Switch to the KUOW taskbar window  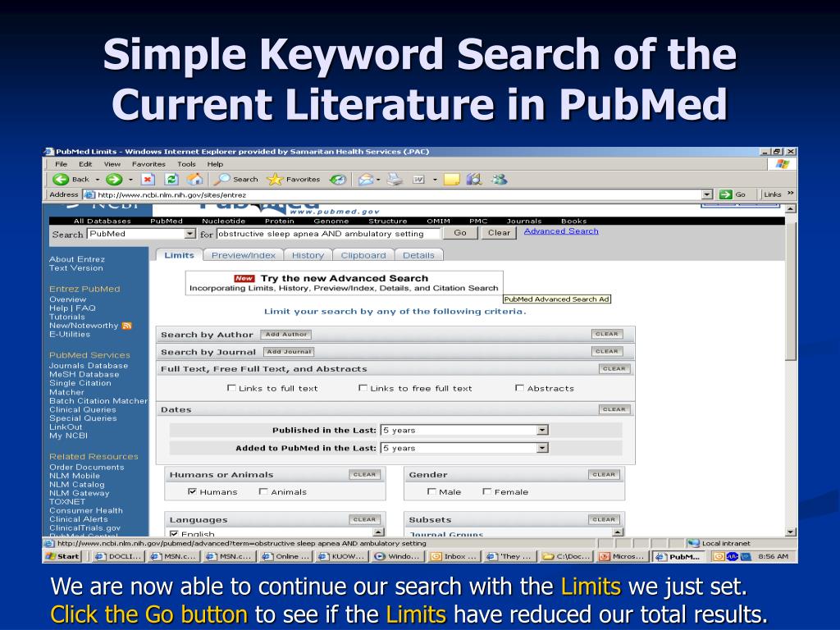[x=341, y=556]
